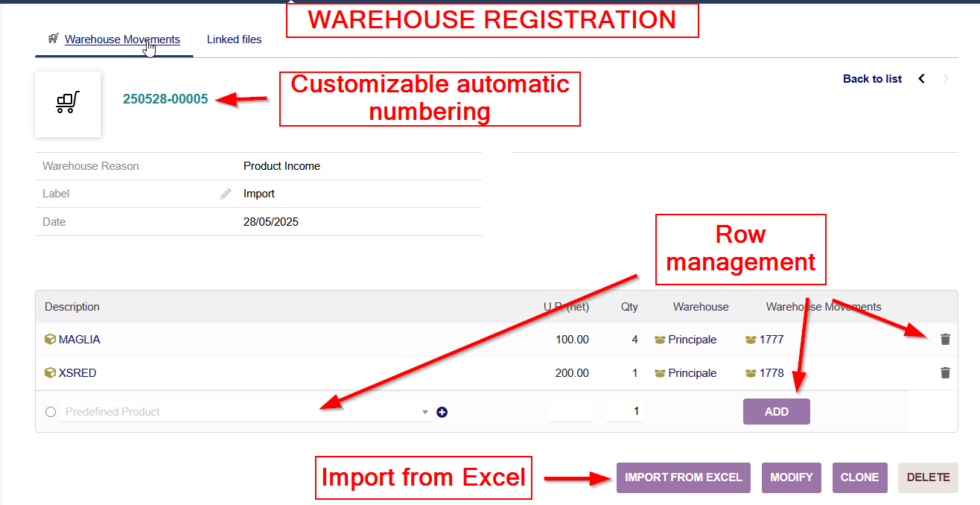Open warehouse movement 1777
The width and height of the screenshot is (980, 505).
[771, 340]
